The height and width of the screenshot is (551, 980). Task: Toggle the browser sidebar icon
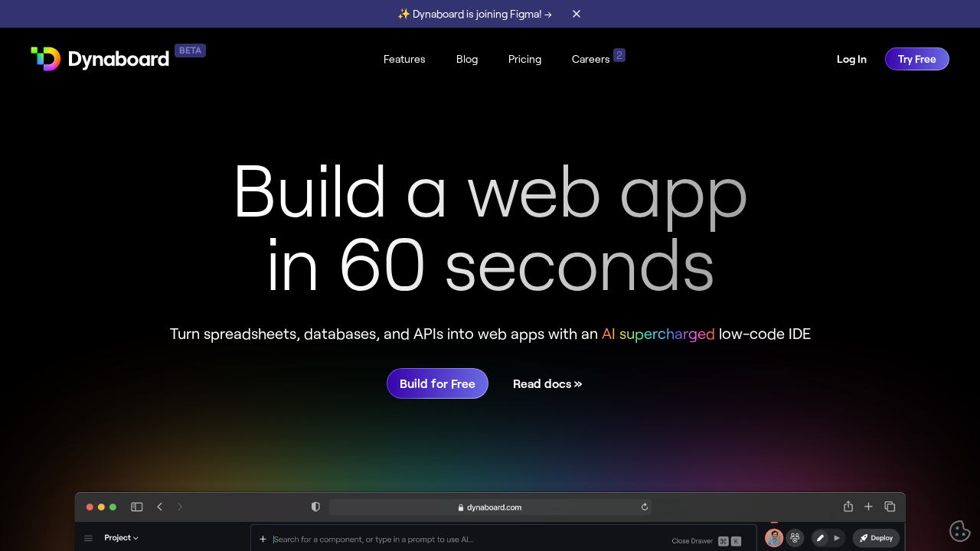(136, 506)
